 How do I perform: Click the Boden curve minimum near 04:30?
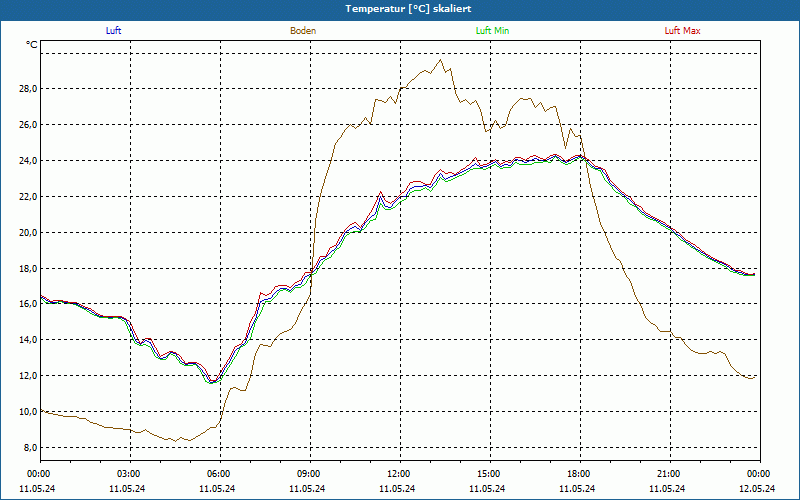176,441
